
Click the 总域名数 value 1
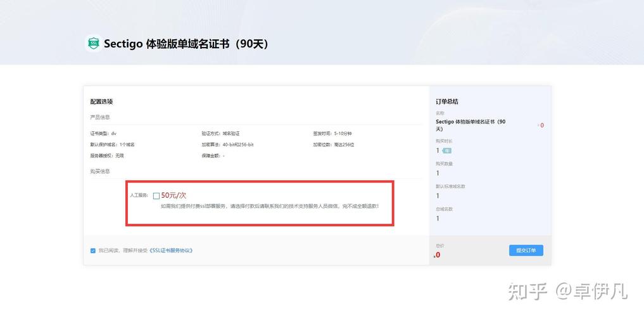(x=438, y=218)
